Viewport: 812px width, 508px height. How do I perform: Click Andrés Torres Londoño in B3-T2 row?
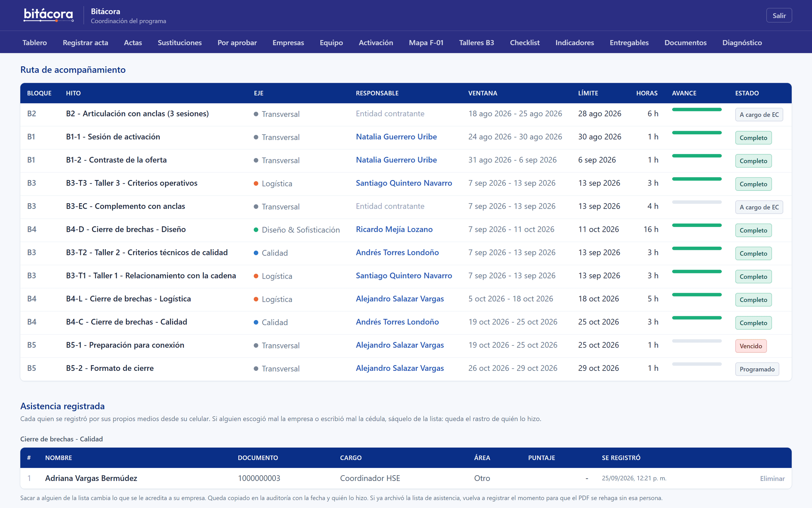click(x=397, y=253)
